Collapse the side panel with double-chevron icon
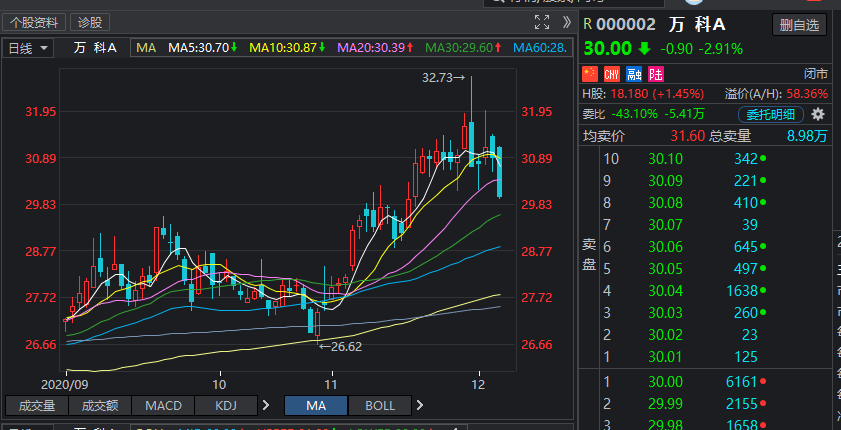Viewport: 841px width, 430px height. coord(566,23)
